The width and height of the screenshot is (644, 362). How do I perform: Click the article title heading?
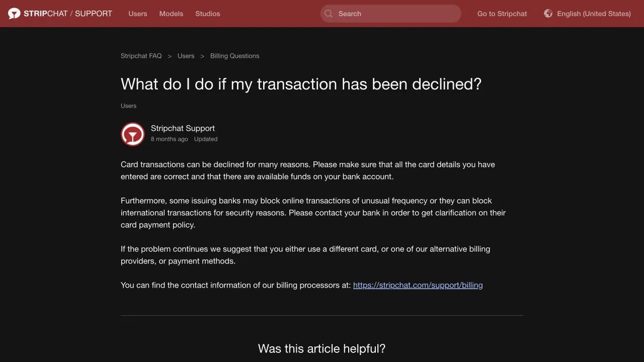(301, 84)
